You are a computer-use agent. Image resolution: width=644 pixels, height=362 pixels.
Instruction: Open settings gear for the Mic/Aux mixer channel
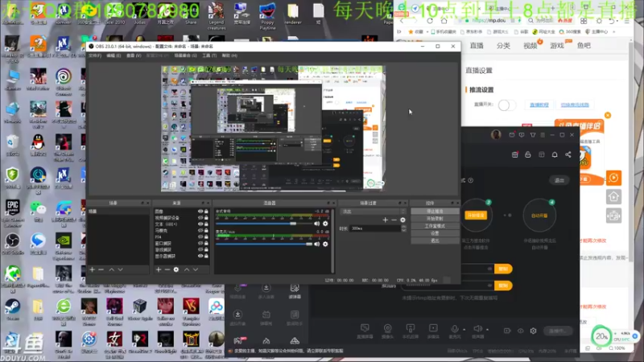325,245
